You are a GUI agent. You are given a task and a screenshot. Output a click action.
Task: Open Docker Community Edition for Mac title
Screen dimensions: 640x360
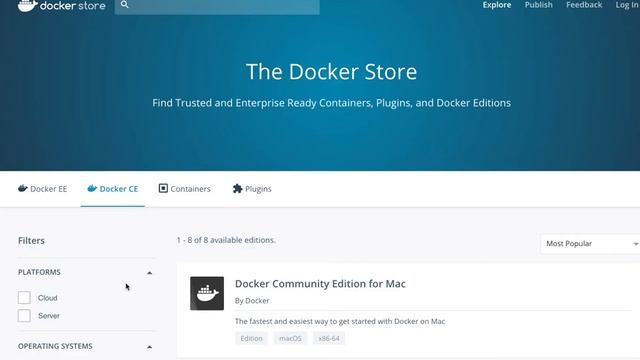[320, 284]
